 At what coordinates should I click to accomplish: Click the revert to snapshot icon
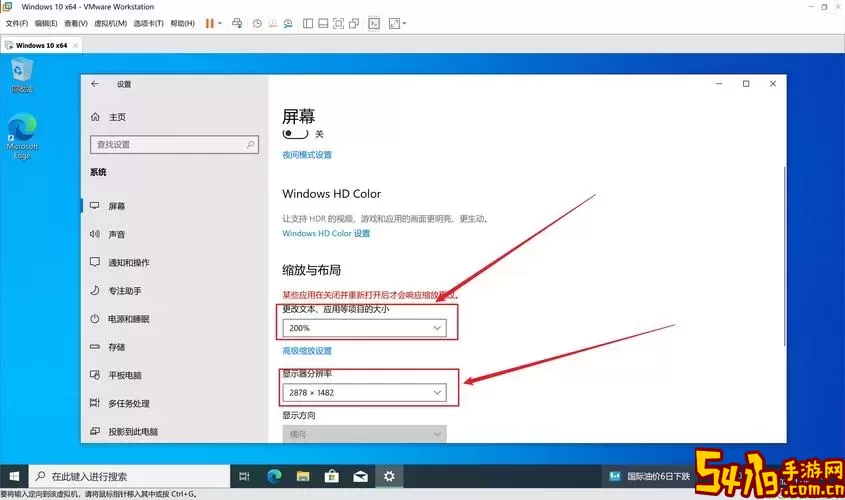pyautogui.click(x=273, y=23)
